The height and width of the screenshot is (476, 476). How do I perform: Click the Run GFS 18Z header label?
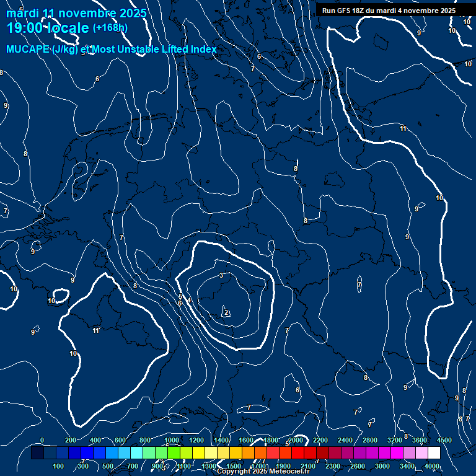point(389,11)
